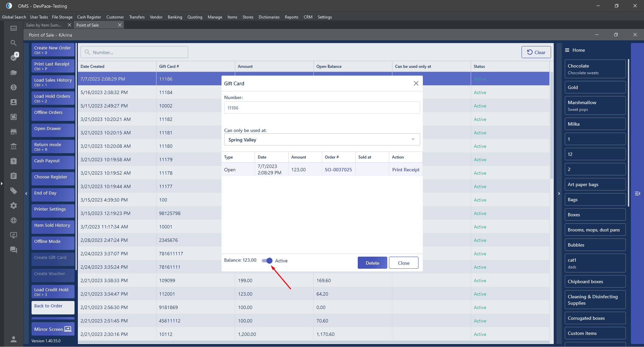The width and height of the screenshot is (644, 347).
Task: Click the price tag Items sidebar icon
Action: pos(13,191)
